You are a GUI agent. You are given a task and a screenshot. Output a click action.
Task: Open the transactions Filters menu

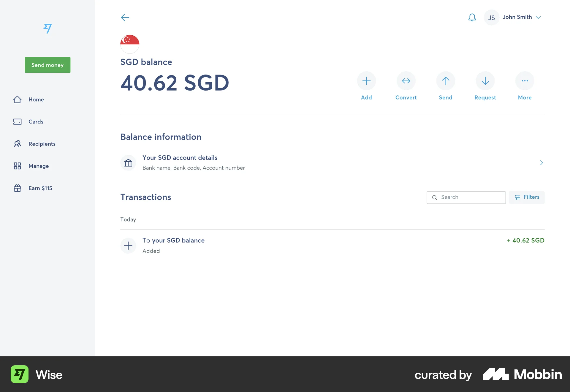click(527, 197)
